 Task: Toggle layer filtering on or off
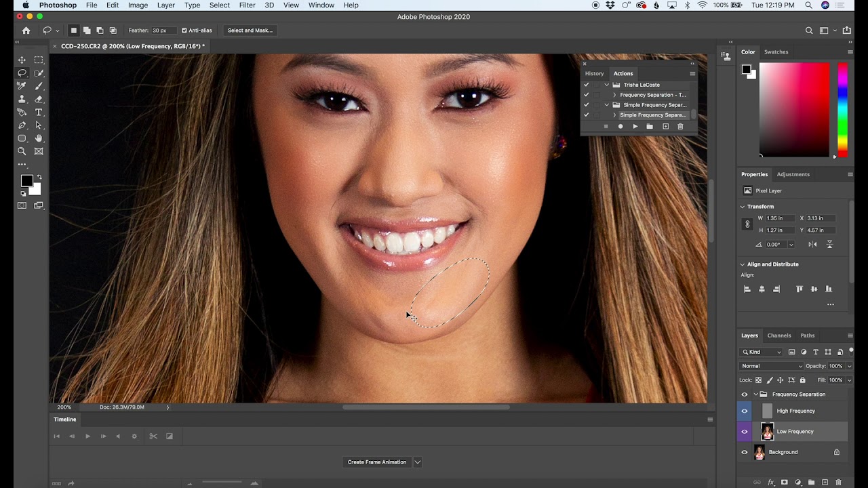pos(850,352)
